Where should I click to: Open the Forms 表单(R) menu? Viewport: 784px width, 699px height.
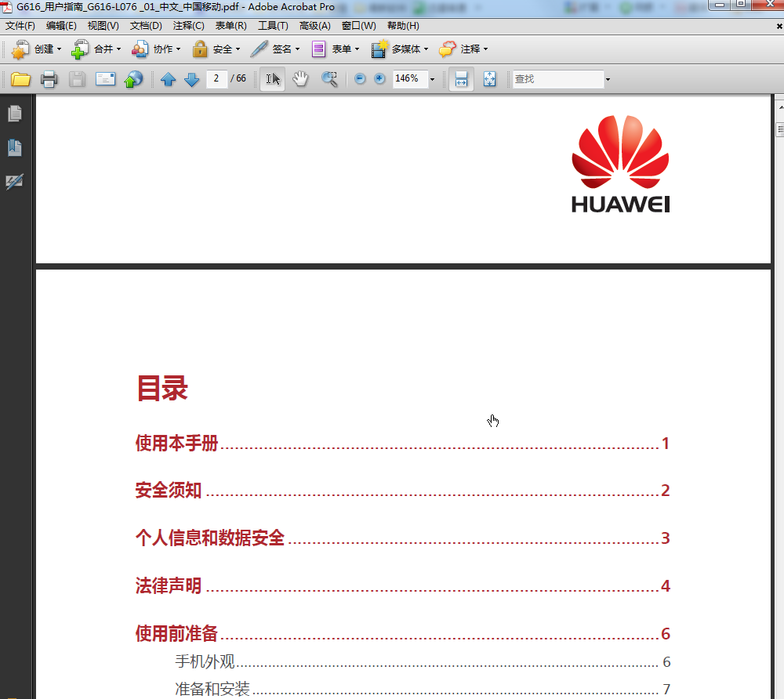(231, 26)
